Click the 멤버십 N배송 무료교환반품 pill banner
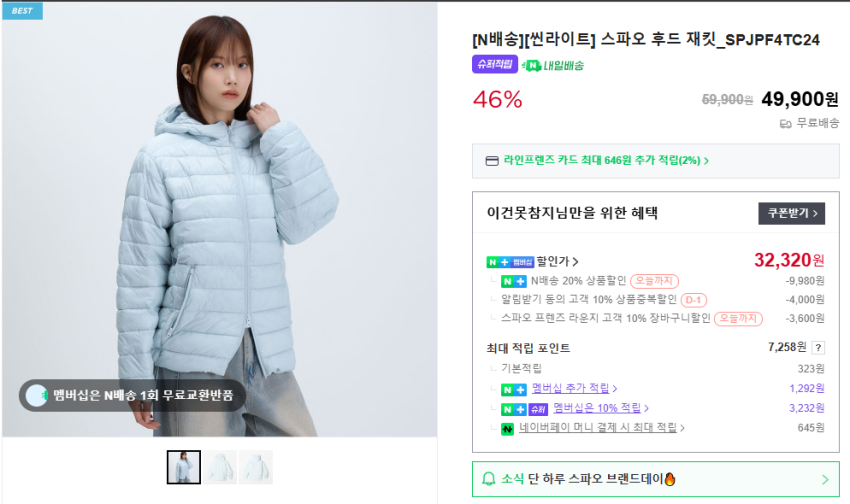The width and height of the screenshot is (850, 504). click(132, 396)
